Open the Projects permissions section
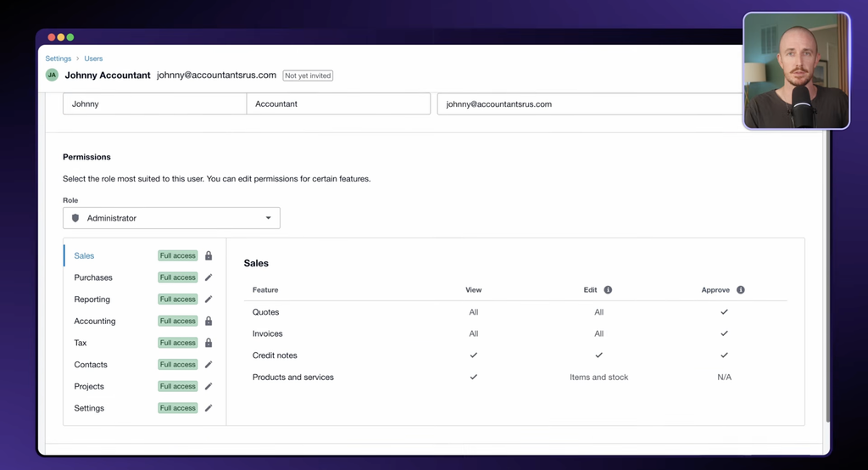 (x=144, y=386)
